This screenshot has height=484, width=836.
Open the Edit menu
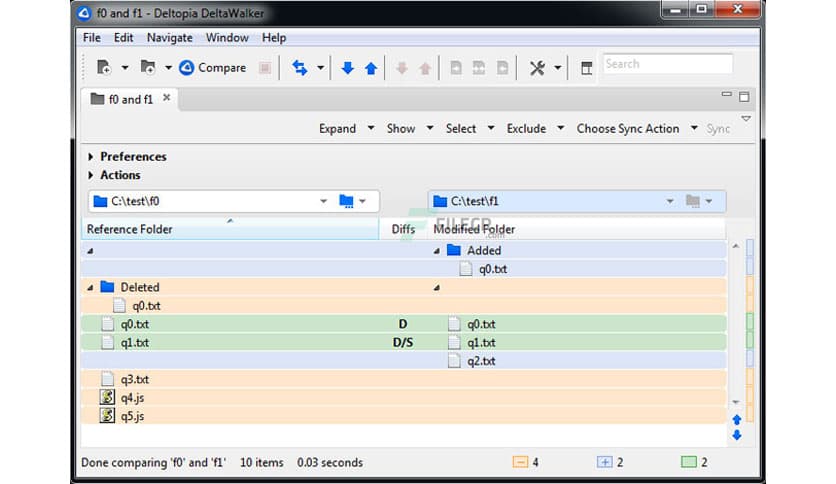pyautogui.click(x=123, y=38)
